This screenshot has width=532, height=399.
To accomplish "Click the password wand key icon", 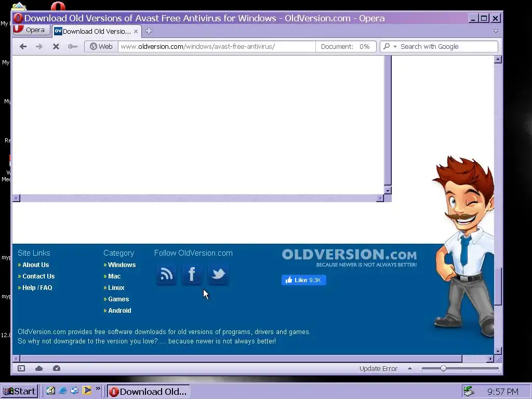I will [x=73, y=46].
